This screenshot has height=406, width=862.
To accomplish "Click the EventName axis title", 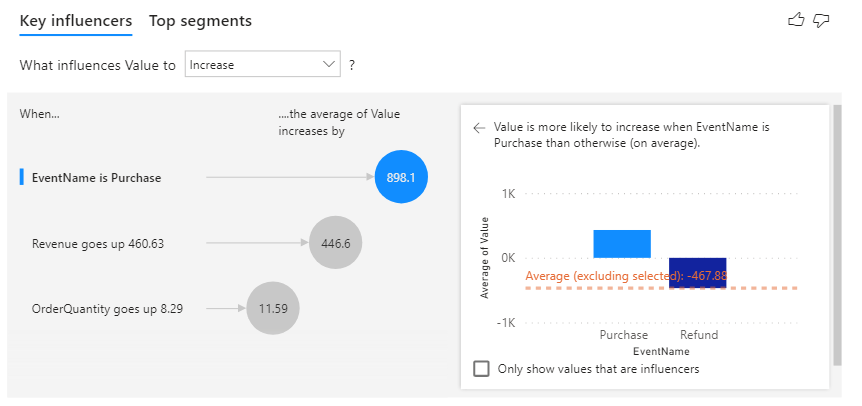I will pos(661,351).
